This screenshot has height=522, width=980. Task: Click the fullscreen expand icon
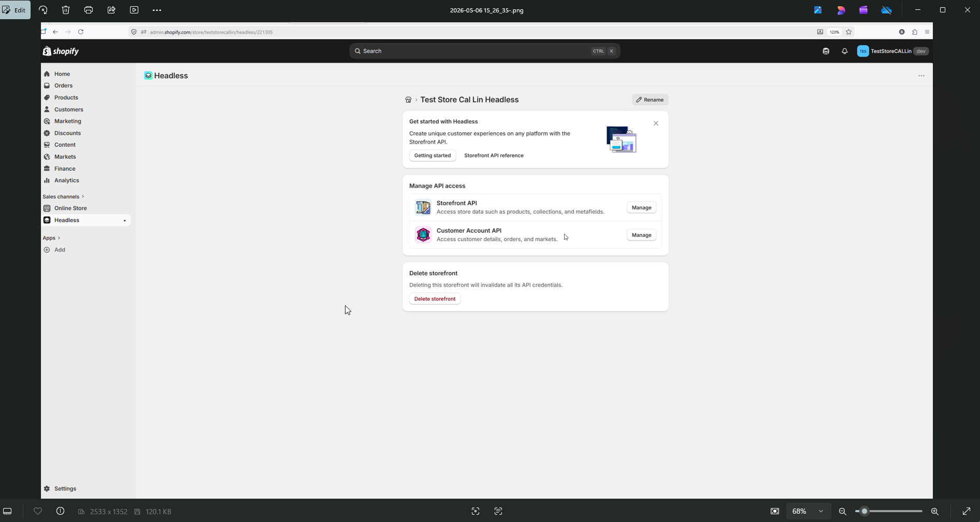[x=967, y=511]
